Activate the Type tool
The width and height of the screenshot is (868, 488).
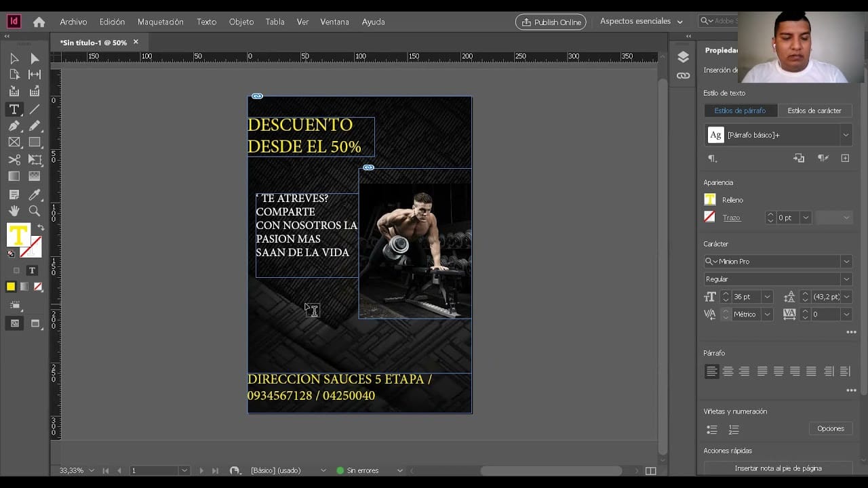point(14,109)
